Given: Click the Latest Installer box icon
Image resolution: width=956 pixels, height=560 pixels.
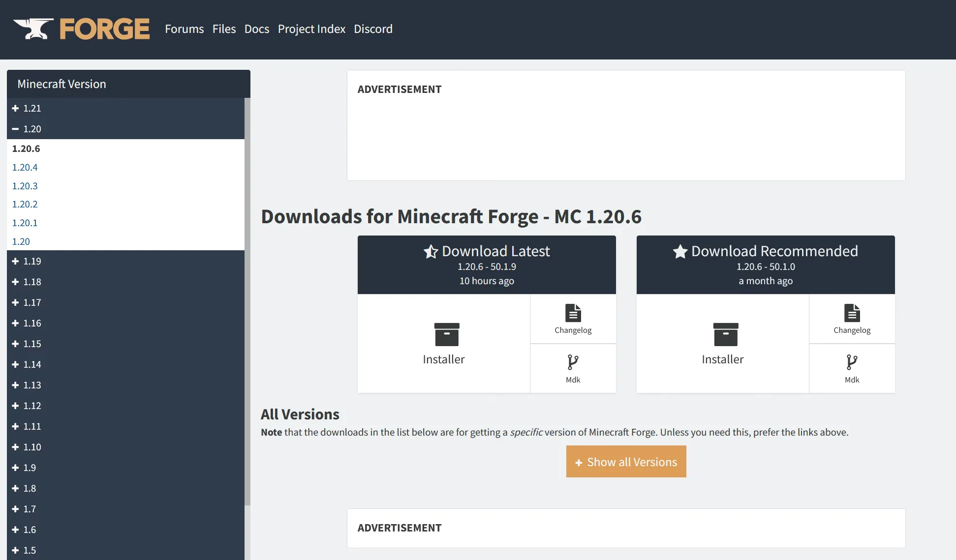Looking at the screenshot, I should pyautogui.click(x=446, y=334).
